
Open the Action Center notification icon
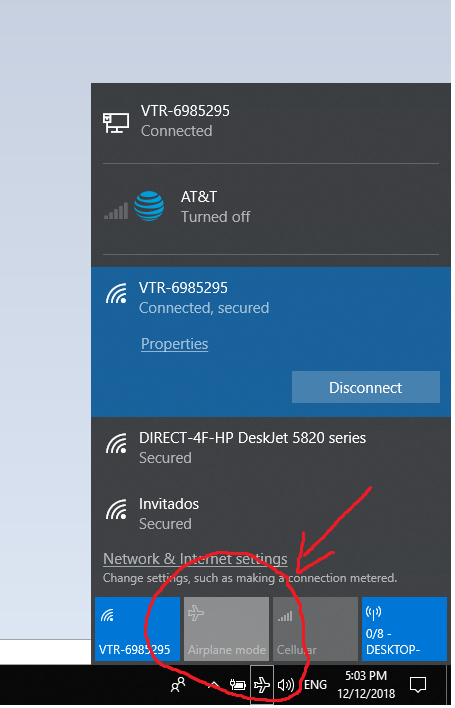(418, 687)
